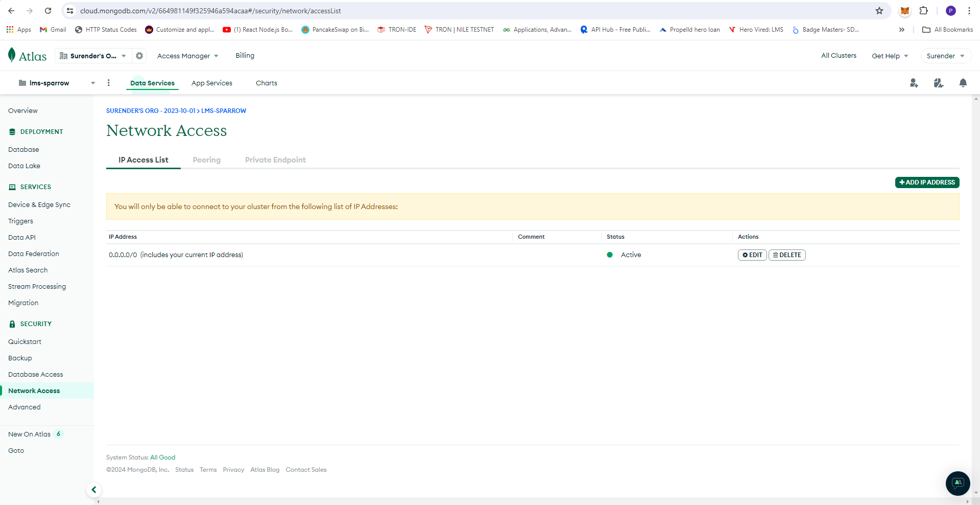Open Data API in sidebar
Image resolution: width=980 pixels, height=505 pixels.
coord(22,237)
